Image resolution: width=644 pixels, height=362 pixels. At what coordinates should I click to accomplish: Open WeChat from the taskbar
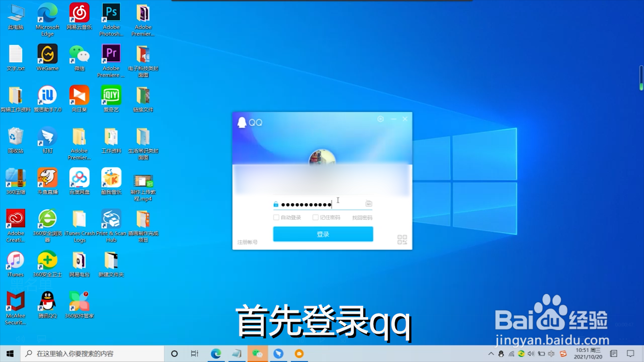coord(258,354)
